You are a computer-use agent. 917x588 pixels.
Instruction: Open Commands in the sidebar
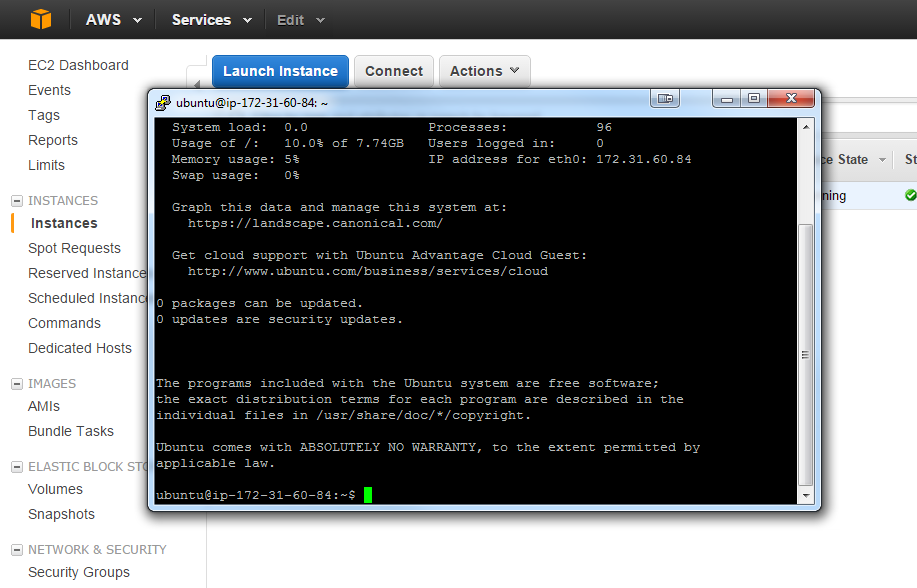[64, 323]
